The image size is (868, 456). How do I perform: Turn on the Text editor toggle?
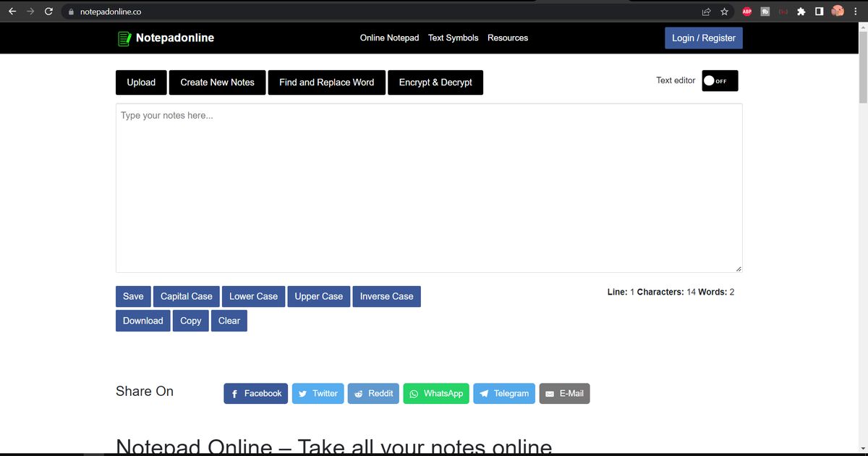720,81
